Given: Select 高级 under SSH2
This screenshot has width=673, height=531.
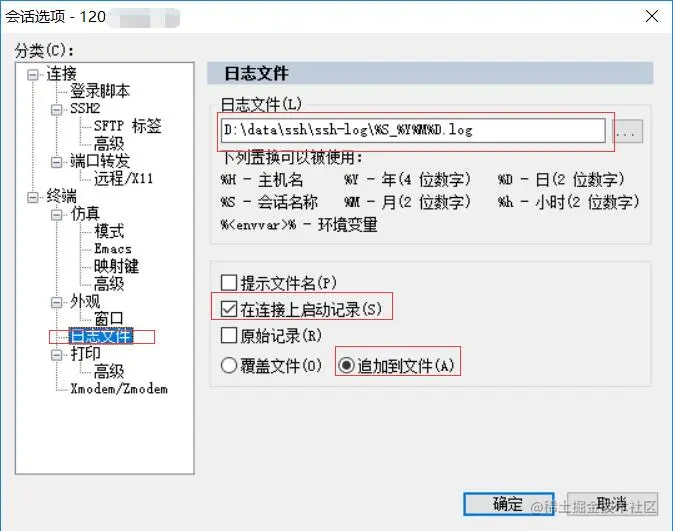Looking at the screenshot, I should click(109, 143).
